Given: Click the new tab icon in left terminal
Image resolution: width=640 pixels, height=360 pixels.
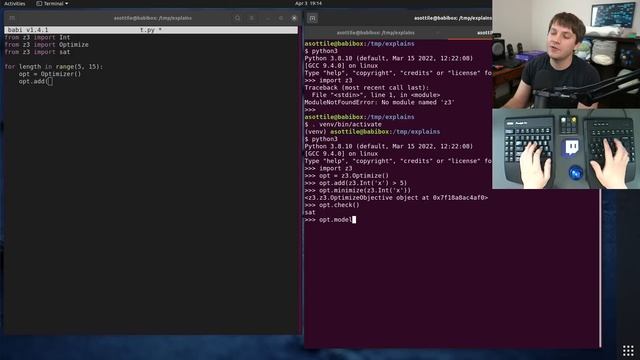Looking at the screenshot, I should click(x=12, y=18).
